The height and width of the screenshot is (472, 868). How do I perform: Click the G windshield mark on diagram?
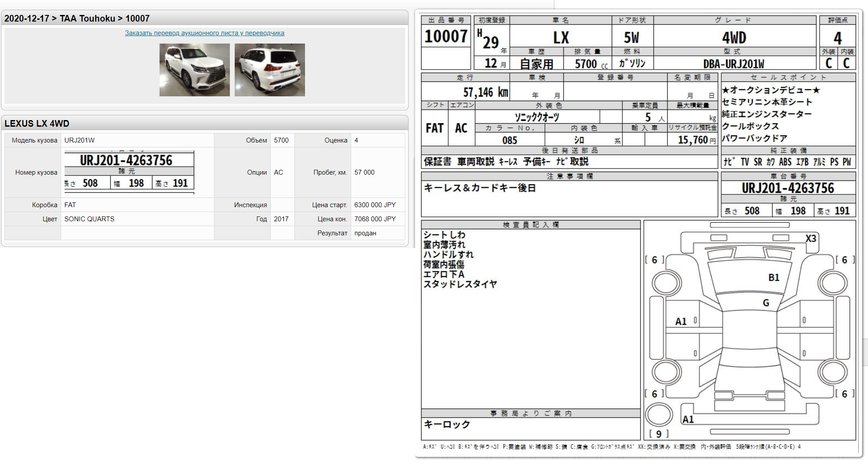(x=766, y=303)
